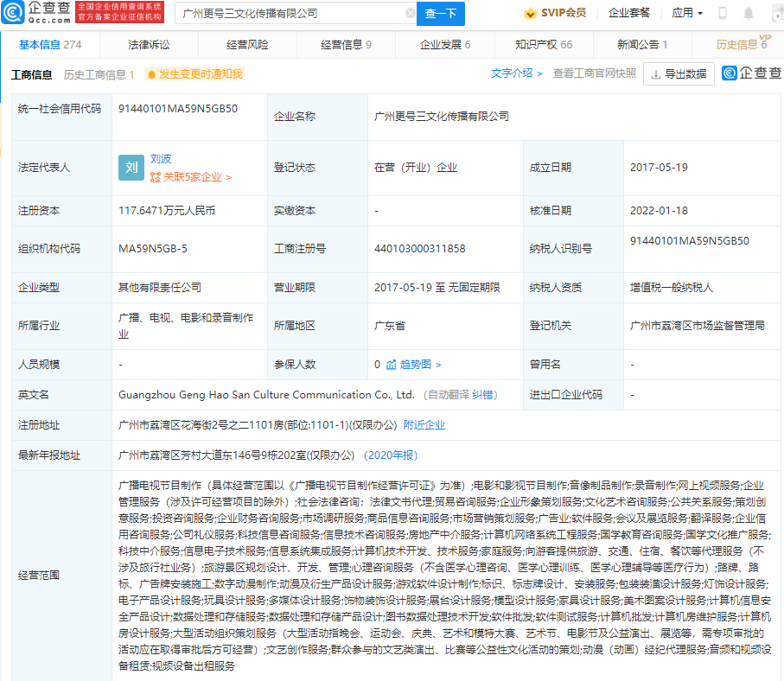Open notifications bell in top bar

pos(748,13)
